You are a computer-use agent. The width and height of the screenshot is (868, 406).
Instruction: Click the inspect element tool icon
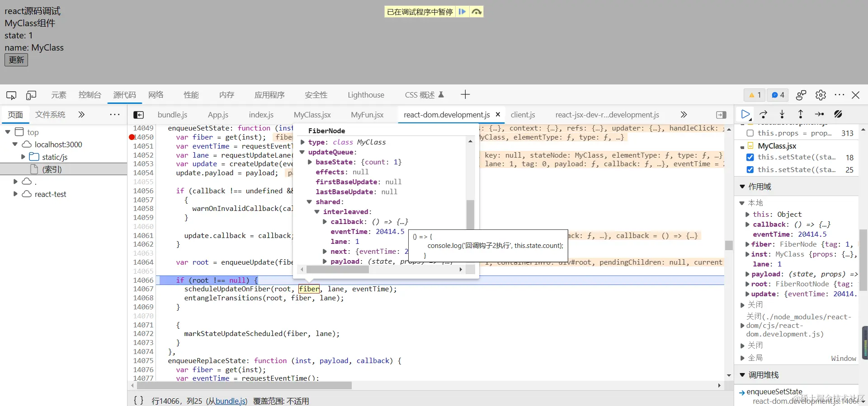pos(11,95)
